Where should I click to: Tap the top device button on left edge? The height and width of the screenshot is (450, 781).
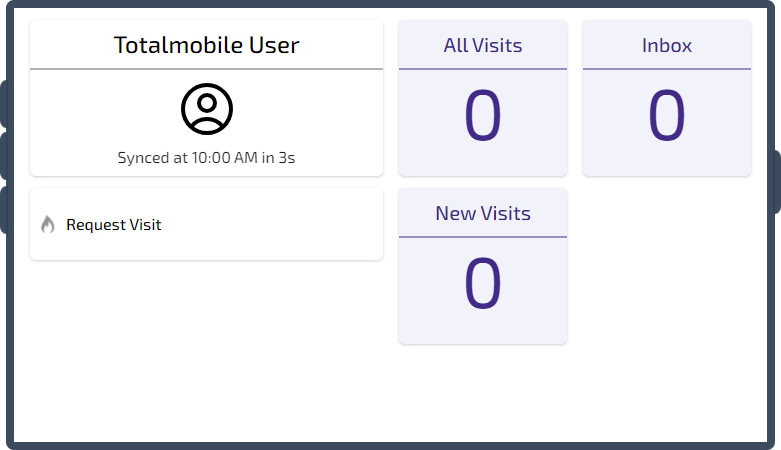point(3,104)
